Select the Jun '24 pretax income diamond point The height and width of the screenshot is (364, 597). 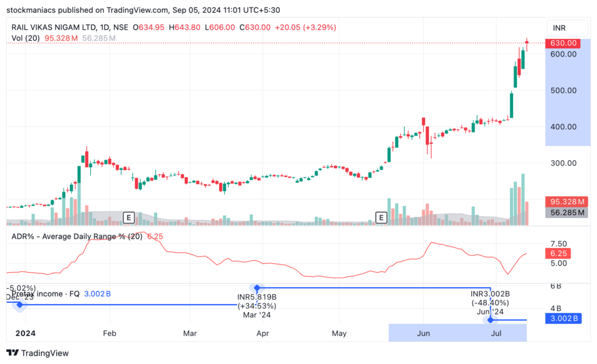[x=490, y=320]
